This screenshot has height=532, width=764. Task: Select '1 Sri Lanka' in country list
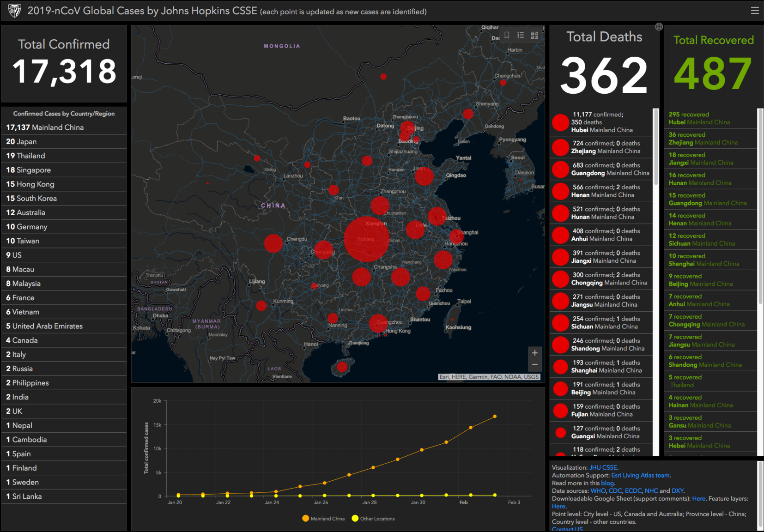pos(64,496)
